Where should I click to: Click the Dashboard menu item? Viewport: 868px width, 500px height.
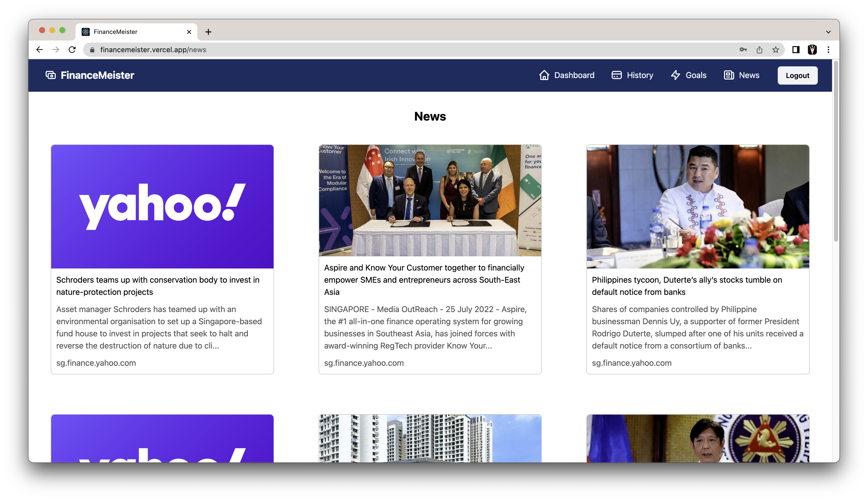pyautogui.click(x=566, y=75)
